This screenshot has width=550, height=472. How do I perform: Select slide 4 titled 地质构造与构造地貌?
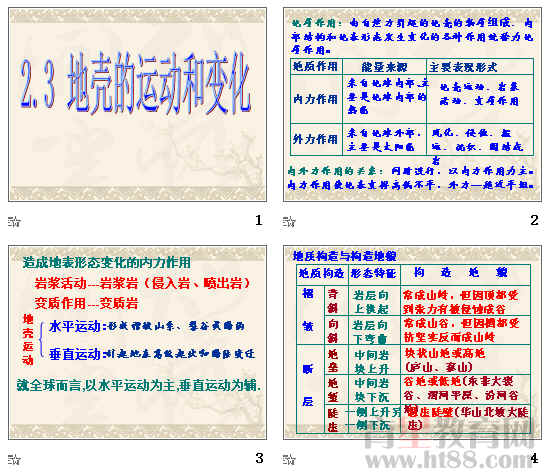[x=412, y=343]
